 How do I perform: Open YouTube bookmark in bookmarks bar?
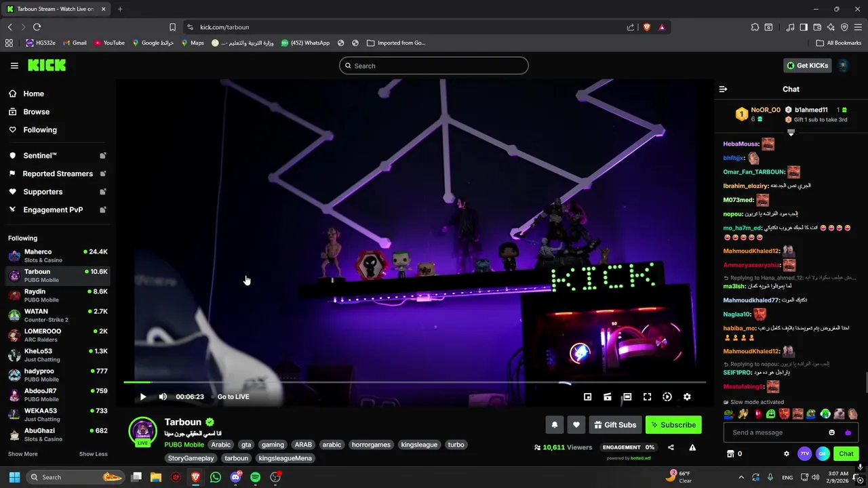(109, 43)
